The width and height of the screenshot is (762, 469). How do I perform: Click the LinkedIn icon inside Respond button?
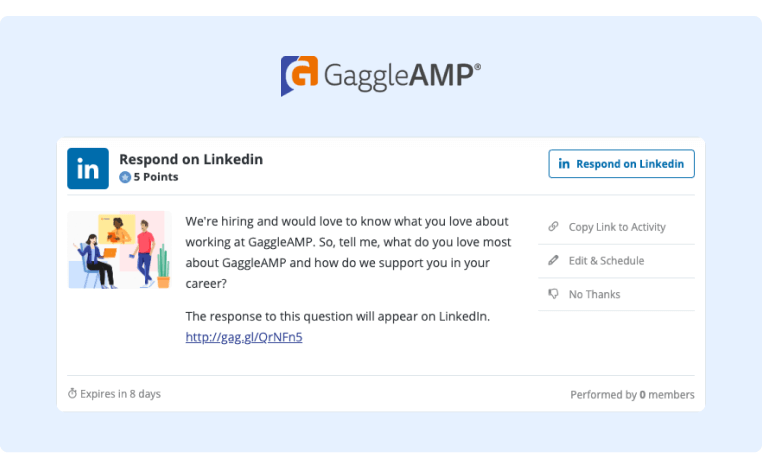[x=564, y=164]
